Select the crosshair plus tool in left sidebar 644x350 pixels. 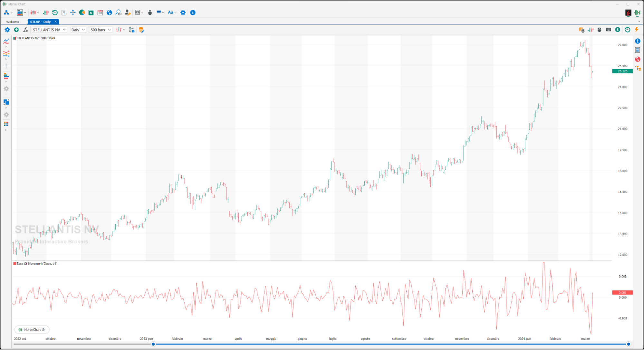coord(6,66)
